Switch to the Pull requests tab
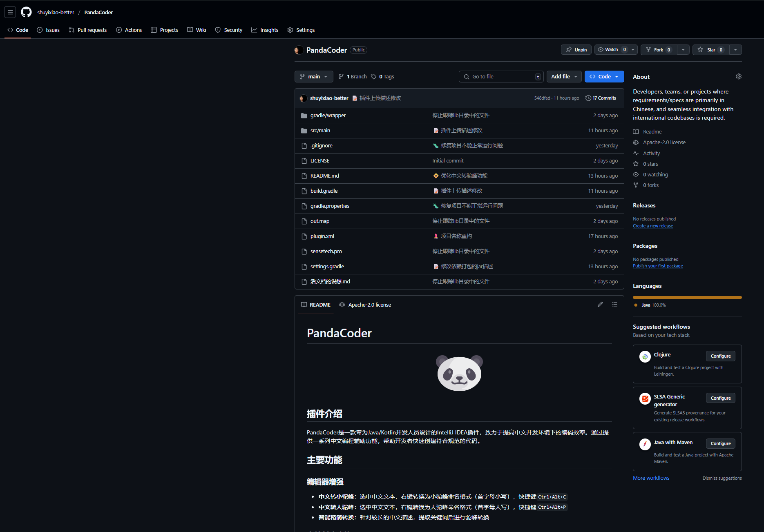The width and height of the screenshot is (764, 532). tap(88, 29)
